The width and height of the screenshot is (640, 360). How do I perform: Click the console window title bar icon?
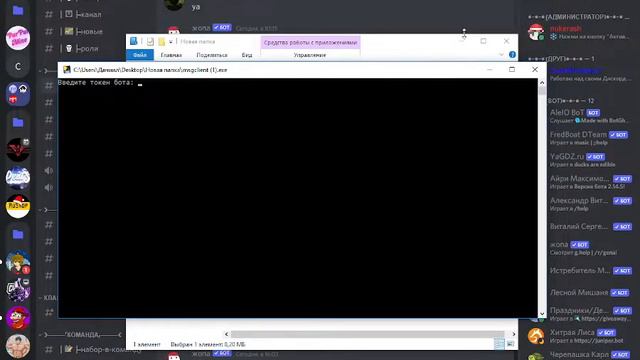(67, 70)
